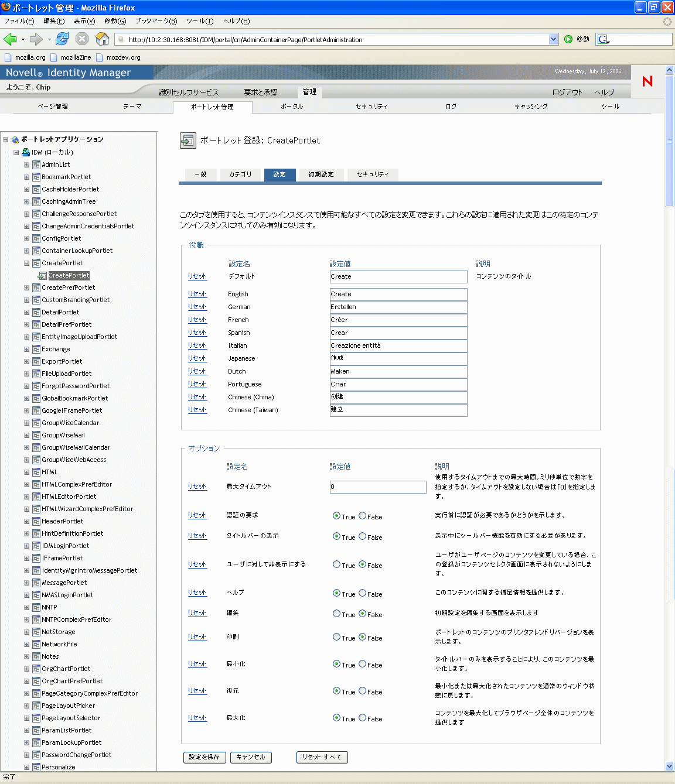Select True for 編集 option
Viewport: 675px width, 784px height.
coord(336,614)
